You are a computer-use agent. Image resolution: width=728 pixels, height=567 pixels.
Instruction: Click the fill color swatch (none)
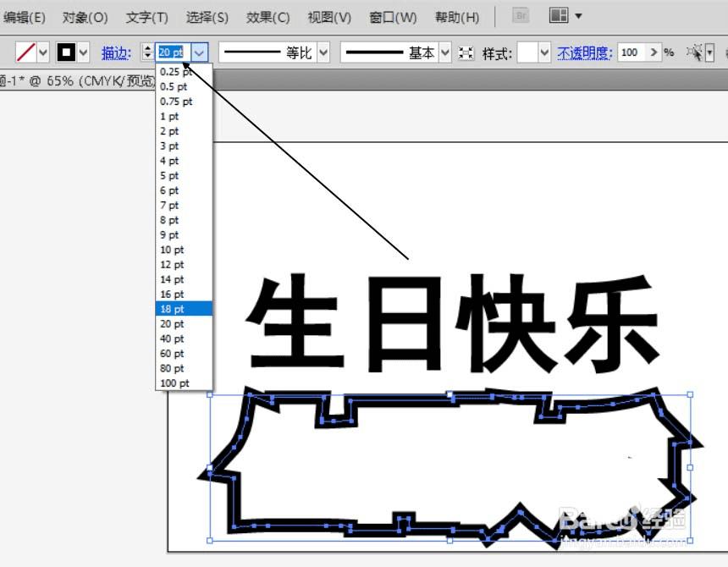click(25, 52)
